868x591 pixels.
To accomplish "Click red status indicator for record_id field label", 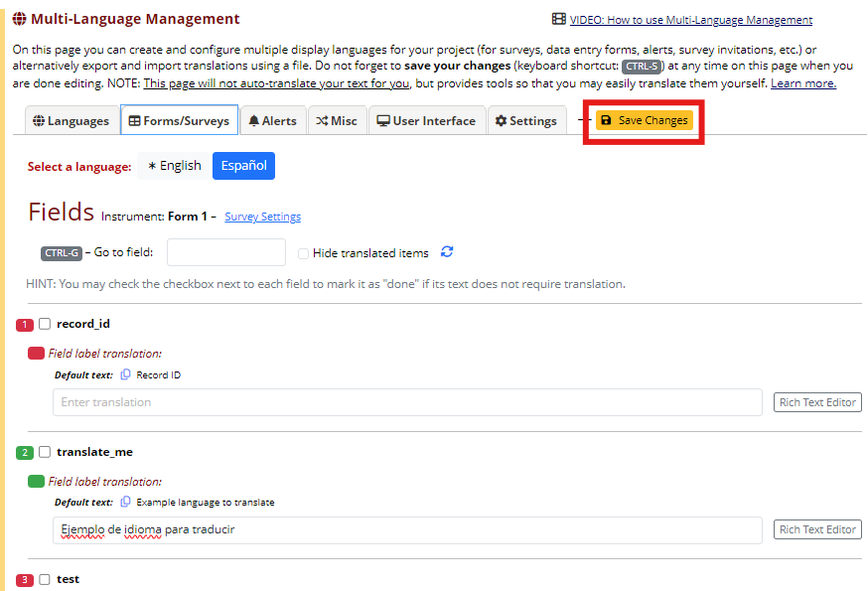I will tap(36, 354).
